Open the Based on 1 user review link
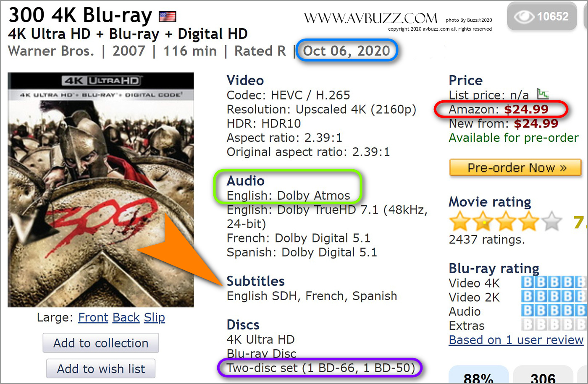Screen dimensions: 588x384 (x=516, y=340)
